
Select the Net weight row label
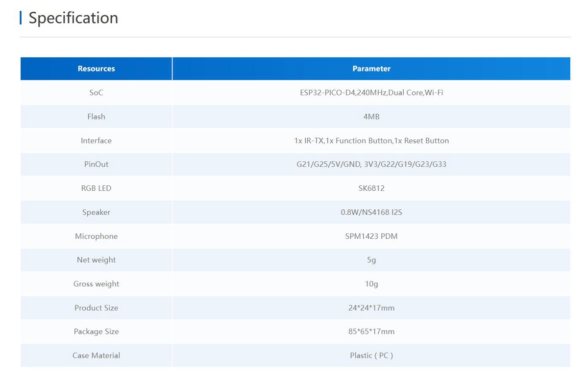(x=96, y=260)
